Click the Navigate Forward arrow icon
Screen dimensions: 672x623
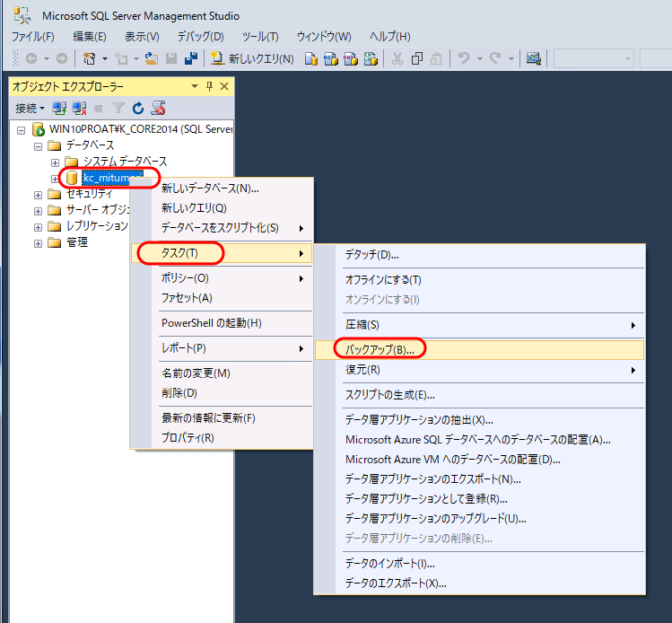(62, 58)
